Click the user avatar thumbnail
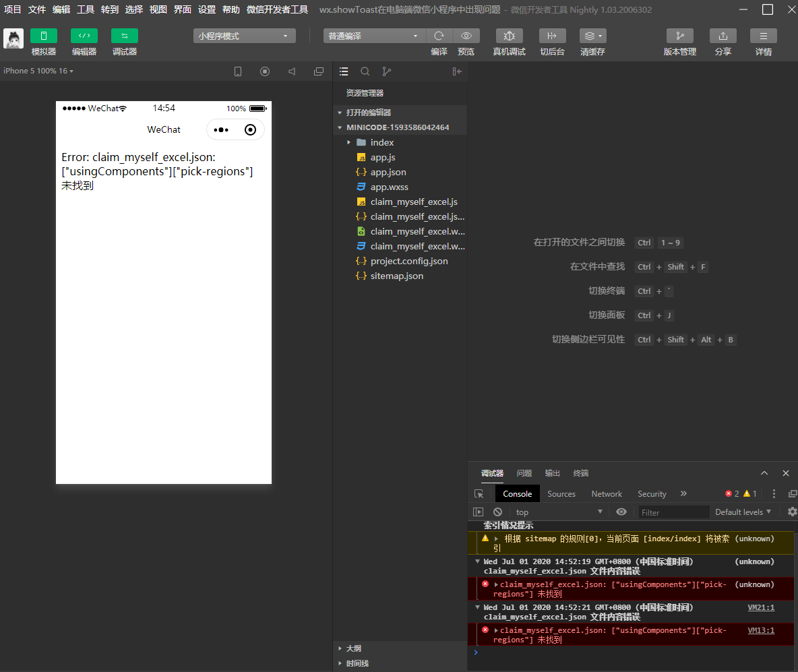This screenshot has height=672, width=798. [x=13, y=38]
